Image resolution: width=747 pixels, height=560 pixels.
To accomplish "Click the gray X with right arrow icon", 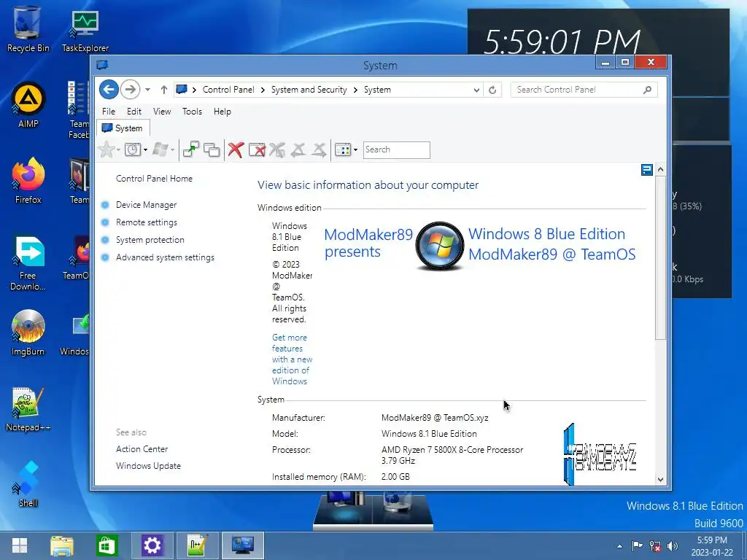I will [x=320, y=149].
